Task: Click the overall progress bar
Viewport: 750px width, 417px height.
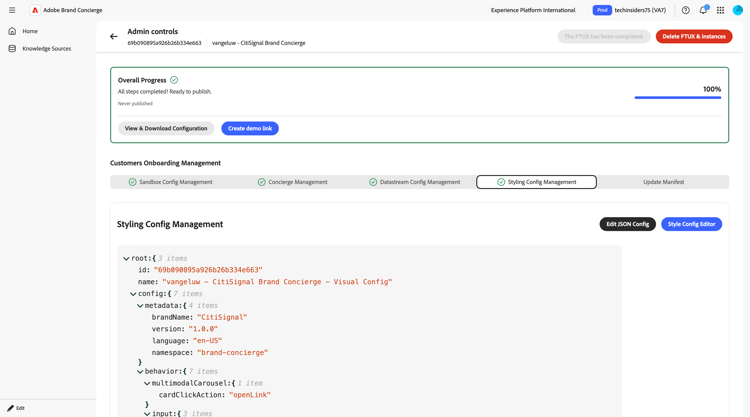Action: (x=677, y=98)
